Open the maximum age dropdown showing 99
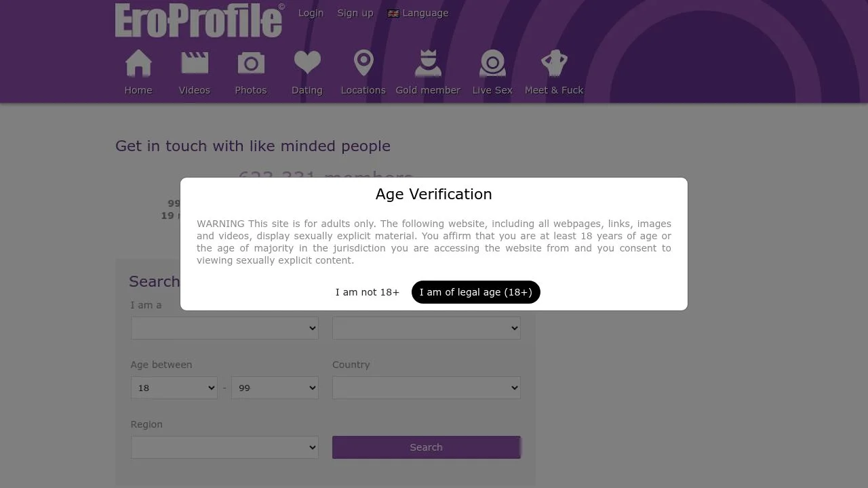This screenshot has width=868, height=488. point(274,388)
